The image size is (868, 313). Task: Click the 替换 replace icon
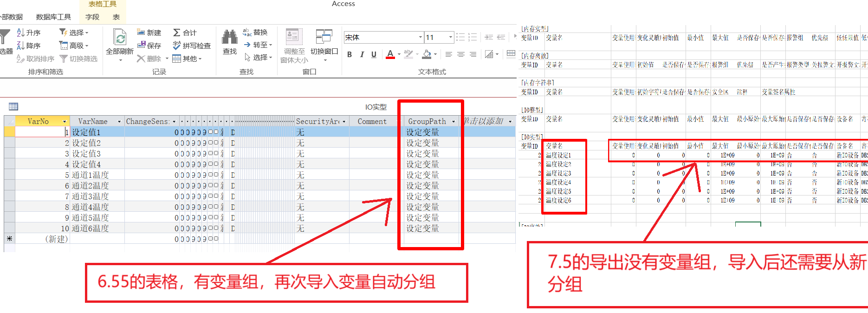(247, 32)
